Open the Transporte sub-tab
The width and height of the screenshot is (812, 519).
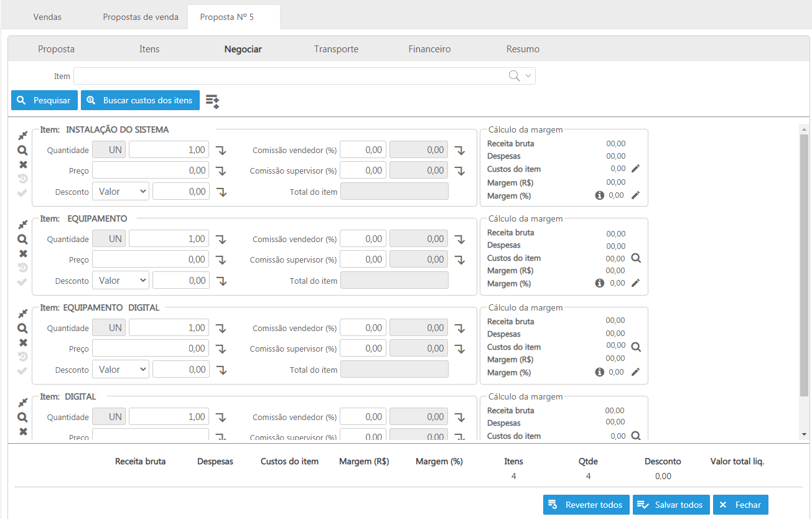pos(336,49)
